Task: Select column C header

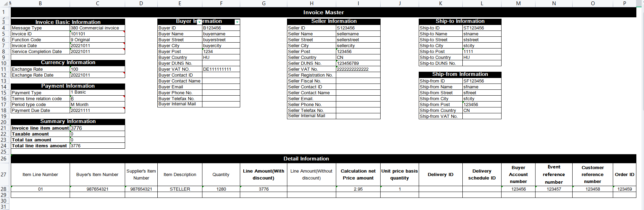Action: 97,3
